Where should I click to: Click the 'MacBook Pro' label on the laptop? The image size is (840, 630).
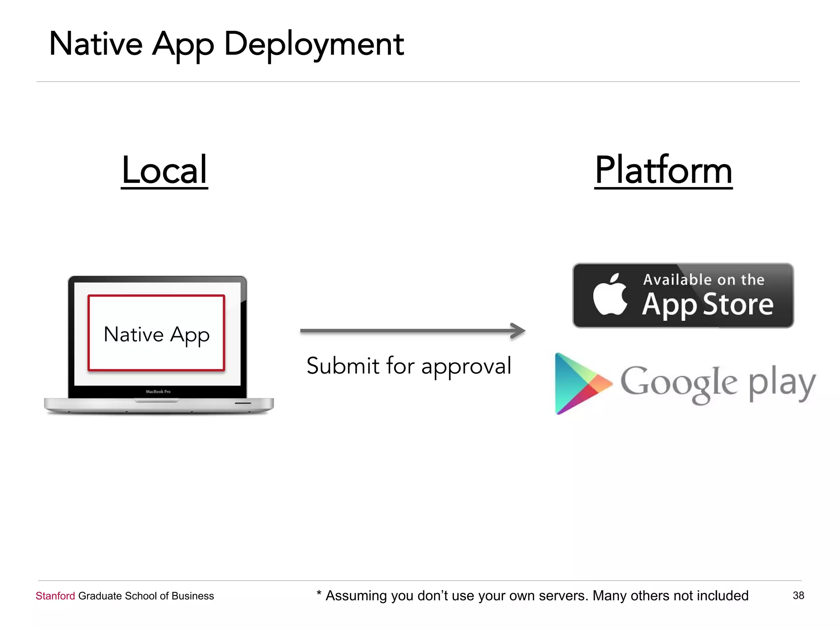(158, 392)
